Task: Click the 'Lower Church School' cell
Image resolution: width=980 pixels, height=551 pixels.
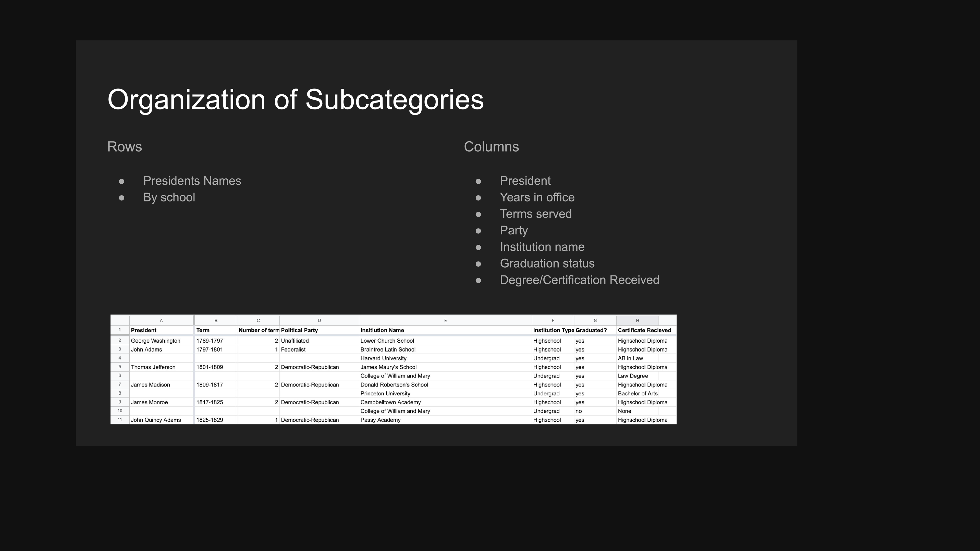Action: click(446, 341)
